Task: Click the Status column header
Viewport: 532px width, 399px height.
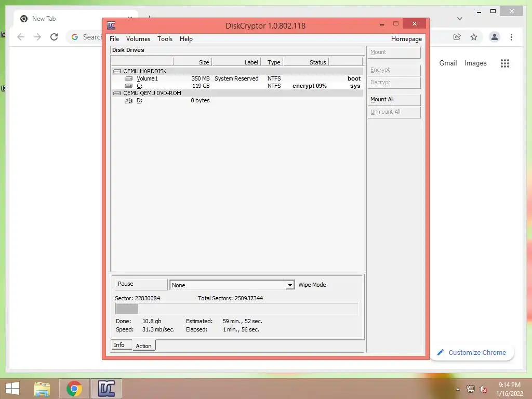Action: point(306,62)
